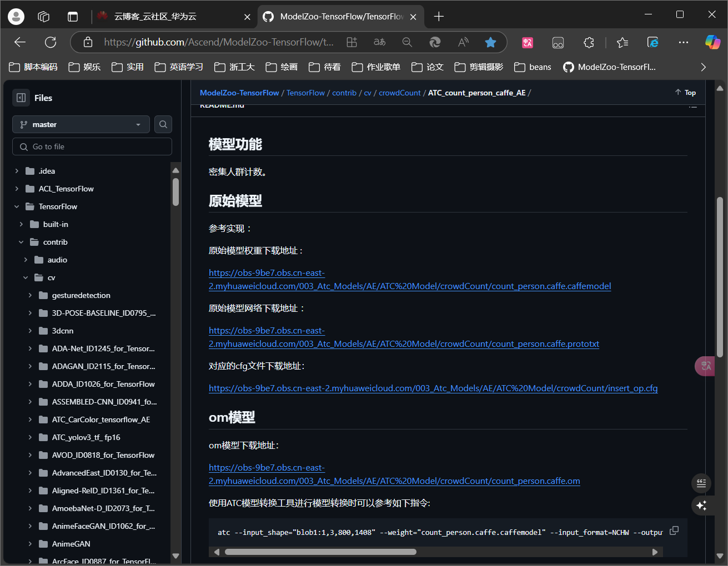728x566 pixels.
Task: Open the split screen icon
Action: click(352, 42)
